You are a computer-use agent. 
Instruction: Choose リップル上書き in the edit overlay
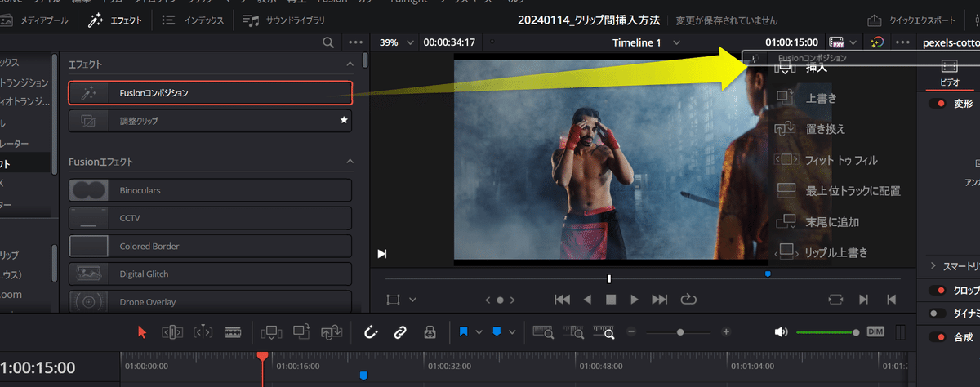[x=836, y=252]
